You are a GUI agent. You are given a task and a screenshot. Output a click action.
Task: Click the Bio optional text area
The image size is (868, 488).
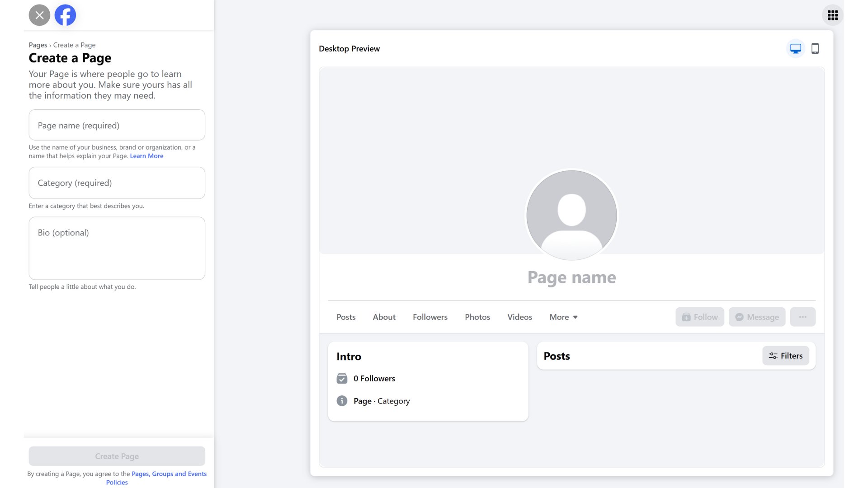pos(117,248)
